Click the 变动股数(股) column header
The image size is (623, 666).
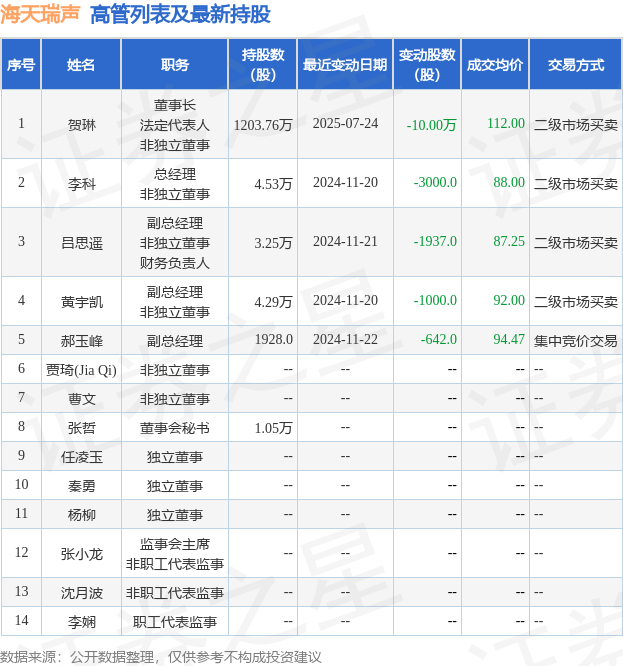pyautogui.click(x=427, y=65)
